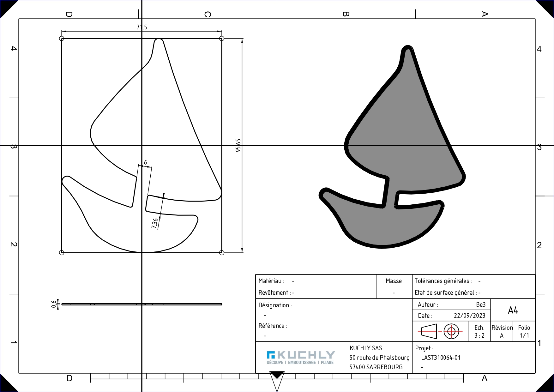554x392 pixels.
Task: Select the A4 sheet format cell
Action: coord(513,311)
